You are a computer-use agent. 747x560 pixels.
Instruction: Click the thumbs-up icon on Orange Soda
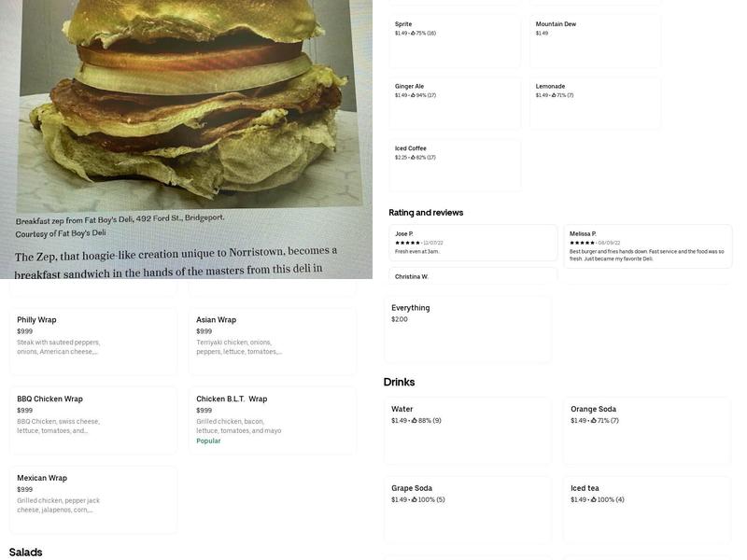(593, 421)
